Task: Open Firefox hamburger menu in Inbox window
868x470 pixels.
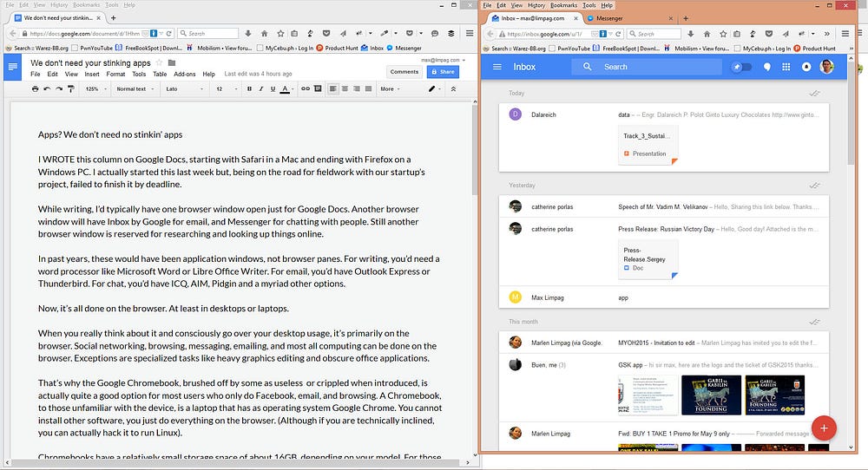Action: [845, 34]
